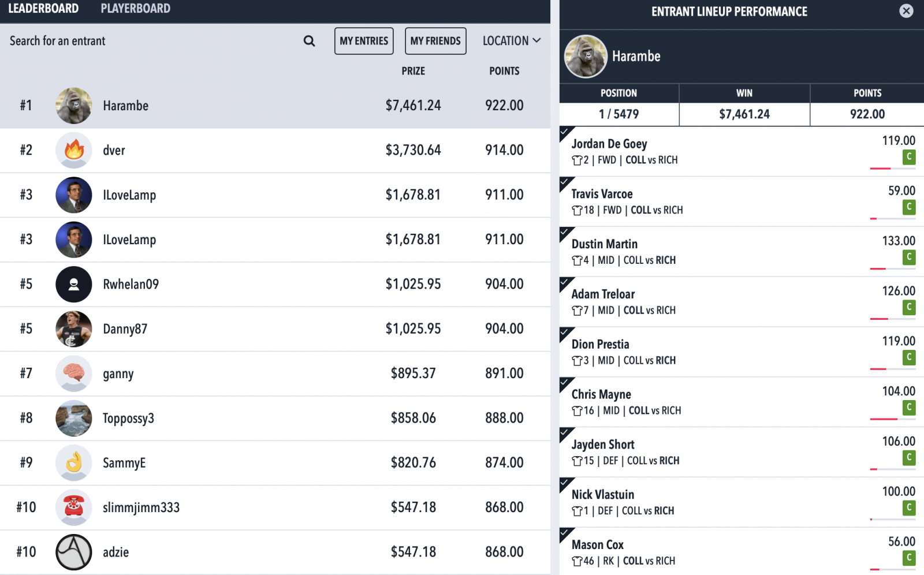
Task: Click jersey number icon for Dustin Martin
Action: 577,261
